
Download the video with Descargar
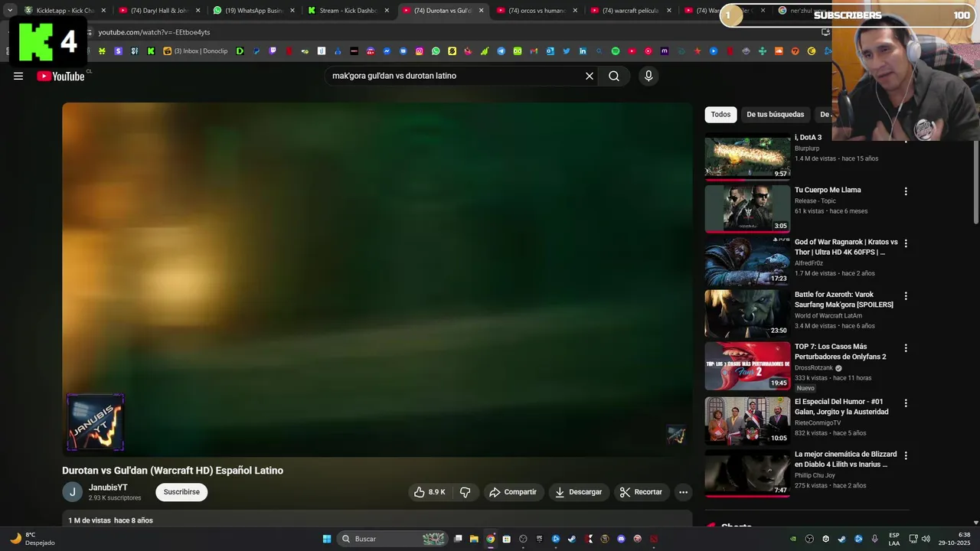click(579, 492)
